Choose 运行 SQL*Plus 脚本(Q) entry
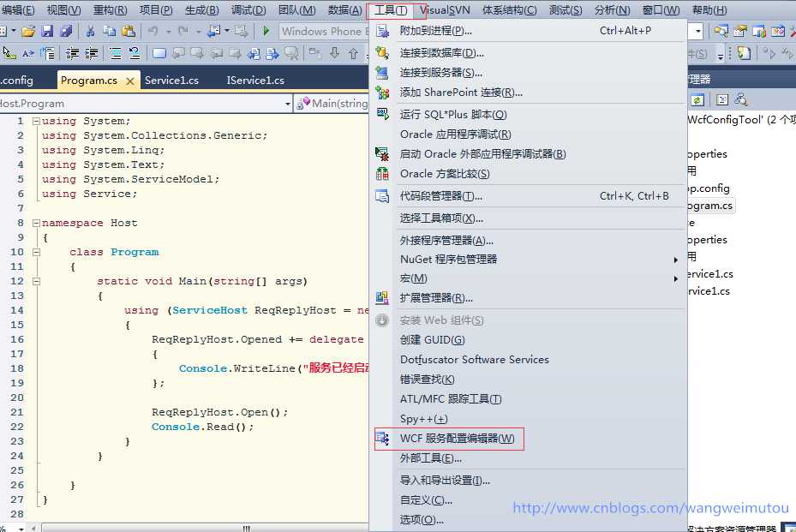 click(528, 115)
